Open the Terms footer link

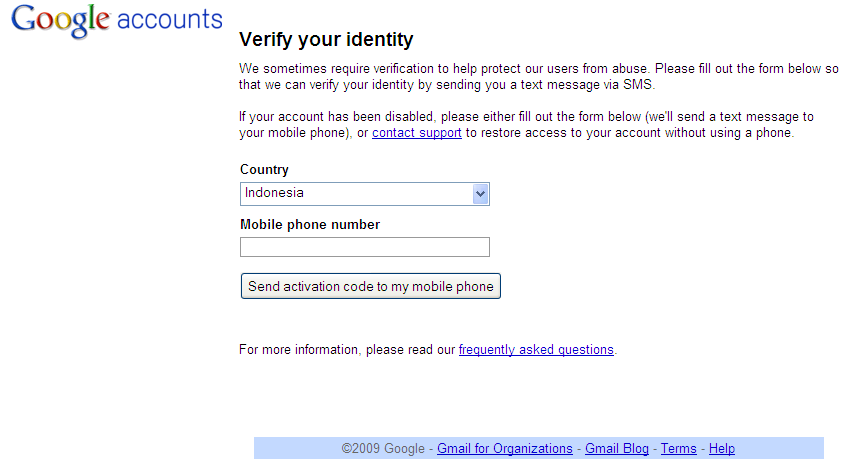point(679,449)
